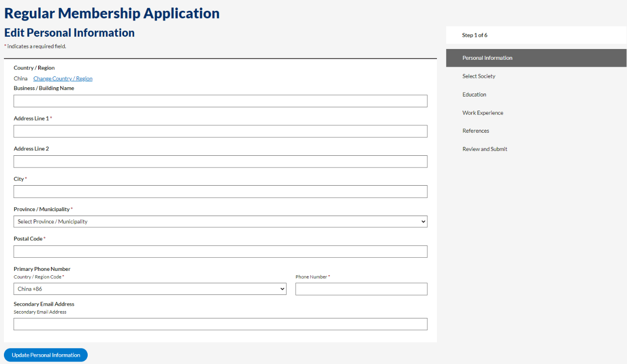Click the Change Country / Region link
The width and height of the screenshot is (627, 364).
(63, 78)
